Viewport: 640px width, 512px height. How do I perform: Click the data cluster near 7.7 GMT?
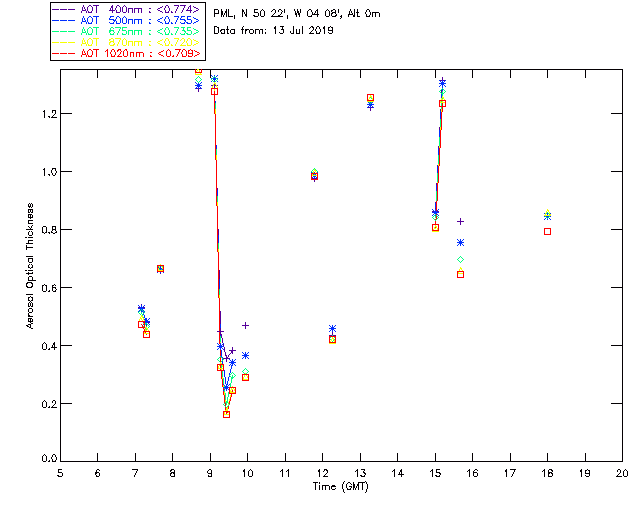160,268
